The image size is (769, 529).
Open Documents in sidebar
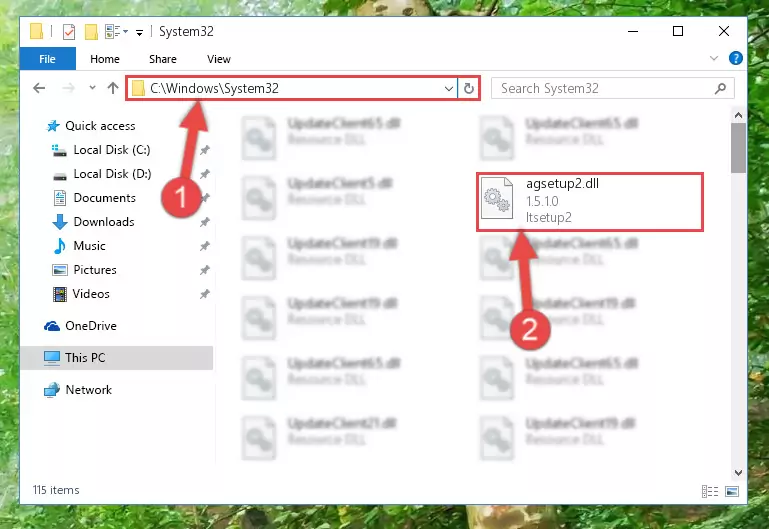pos(104,198)
